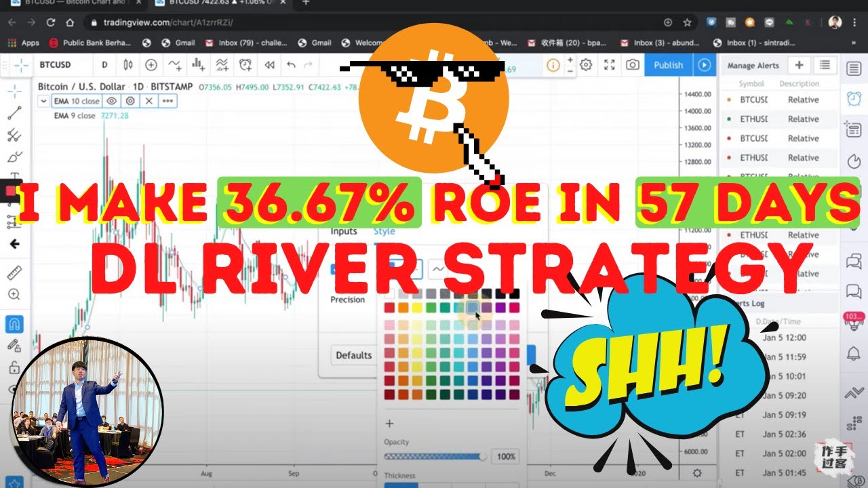This screenshot has width=868, height=488.
Task: Open the Public Bank Berha... bookmark
Action: point(92,43)
